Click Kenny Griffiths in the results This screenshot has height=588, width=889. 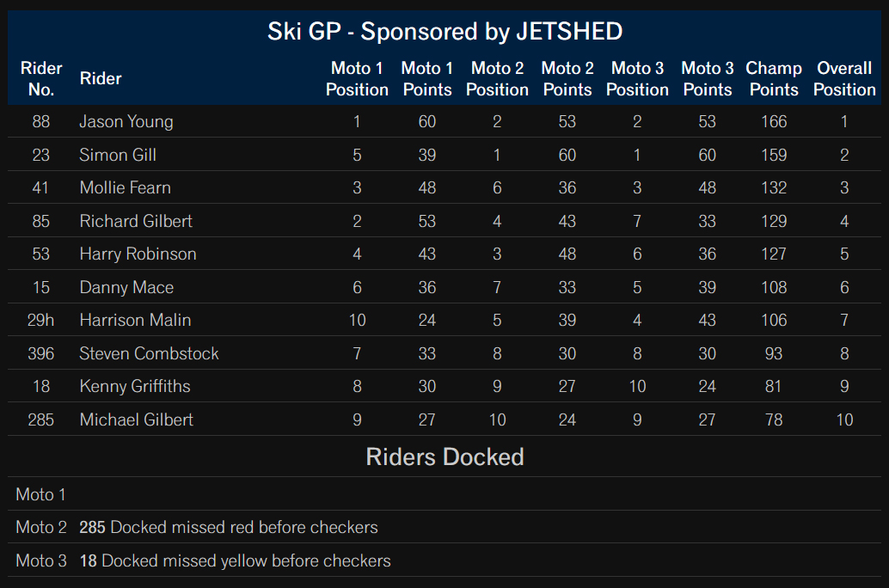point(135,387)
